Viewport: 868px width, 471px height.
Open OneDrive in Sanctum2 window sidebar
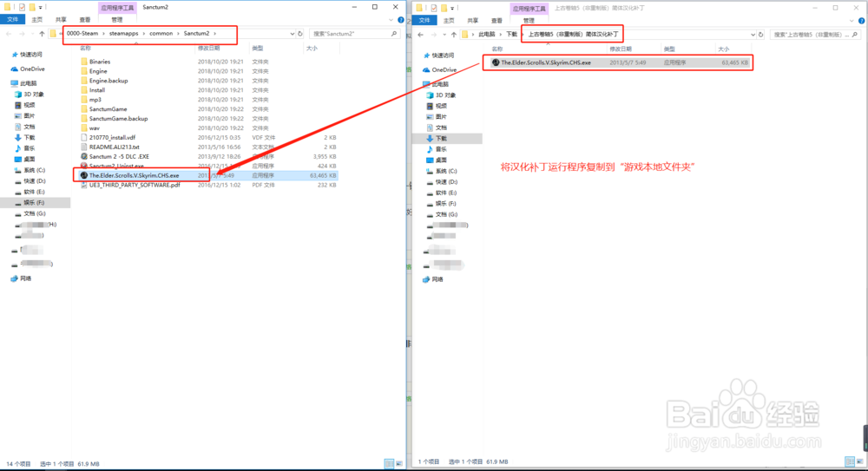[32, 69]
